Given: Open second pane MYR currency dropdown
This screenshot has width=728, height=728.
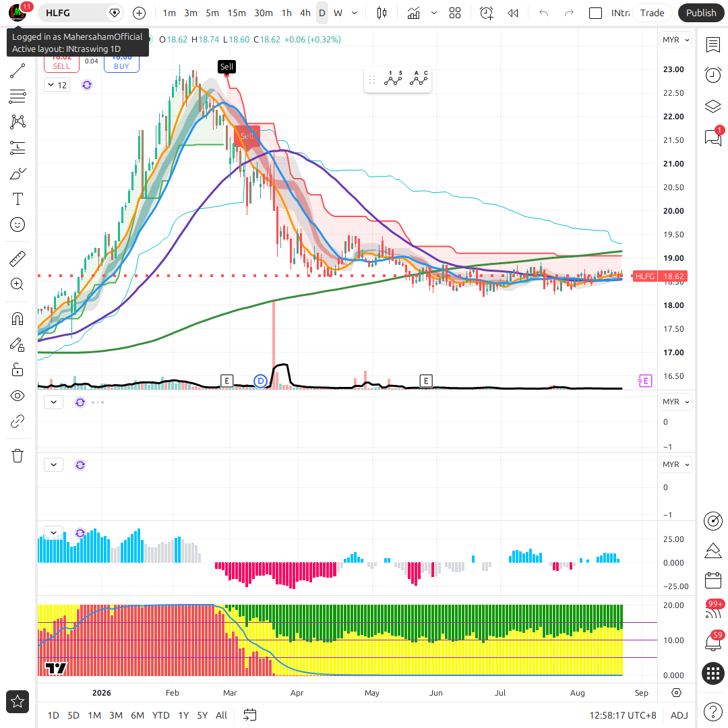Looking at the screenshot, I should [675, 402].
